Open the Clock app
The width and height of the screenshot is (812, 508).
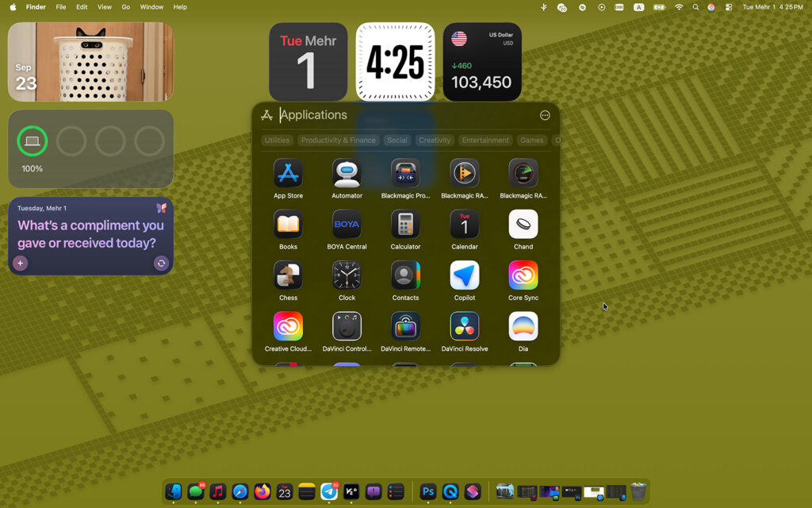[347, 275]
